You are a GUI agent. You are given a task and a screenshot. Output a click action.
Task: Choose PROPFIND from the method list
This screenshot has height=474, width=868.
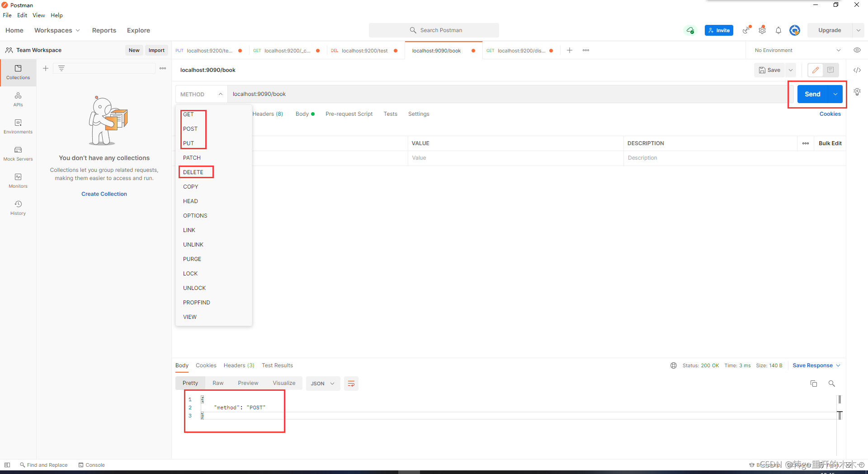coord(196,303)
